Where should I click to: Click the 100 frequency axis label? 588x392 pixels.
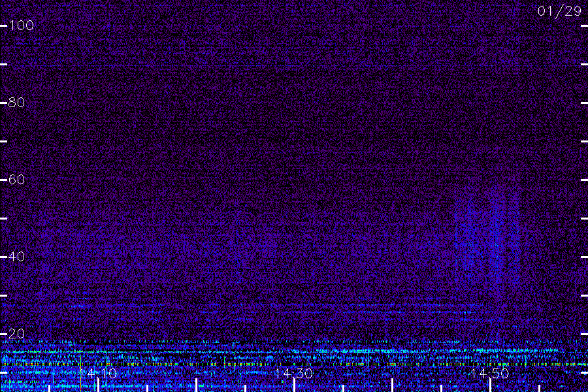(22, 25)
